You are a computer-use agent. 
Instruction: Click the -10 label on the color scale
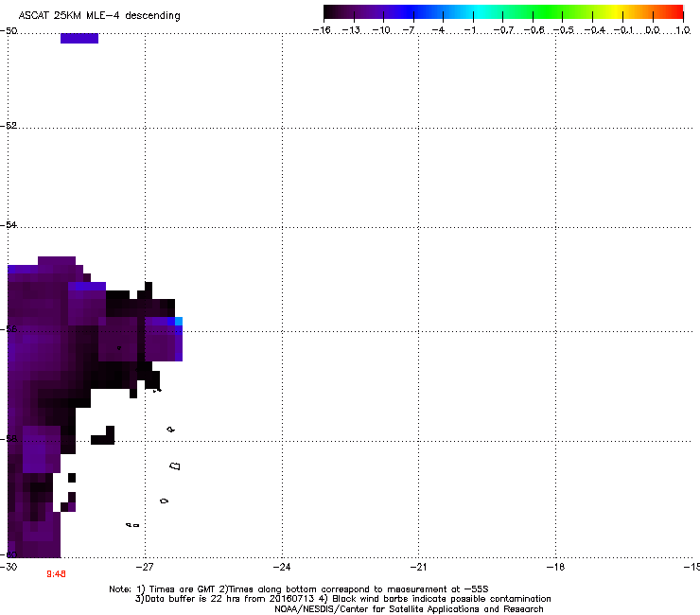tap(381, 30)
